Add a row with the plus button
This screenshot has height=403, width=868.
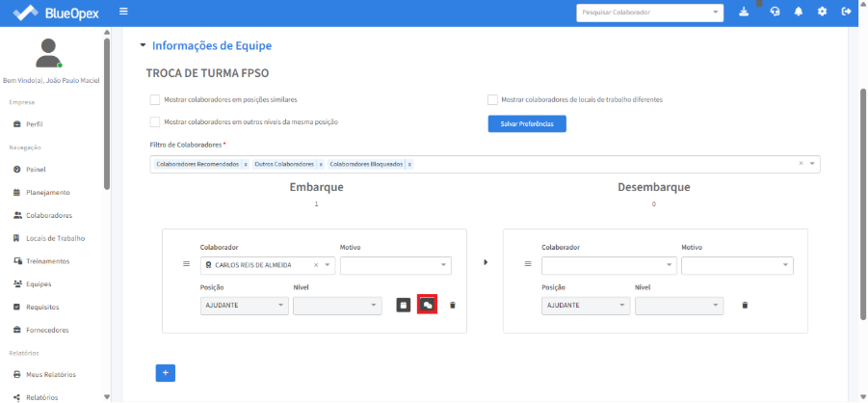[x=166, y=372]
